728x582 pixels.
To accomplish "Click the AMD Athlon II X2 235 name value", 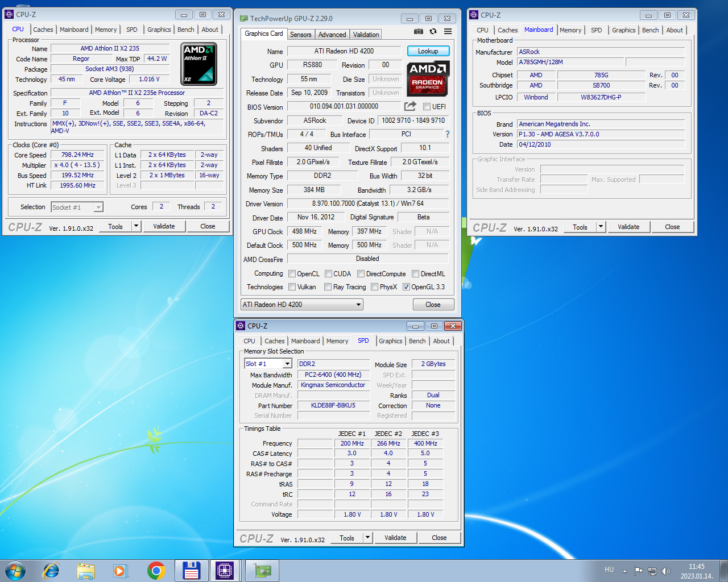I will click(110, 48).
